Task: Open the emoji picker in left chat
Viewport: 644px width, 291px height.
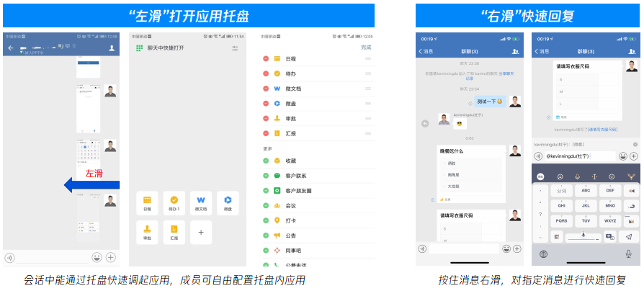Action: [x=97, y=257]
